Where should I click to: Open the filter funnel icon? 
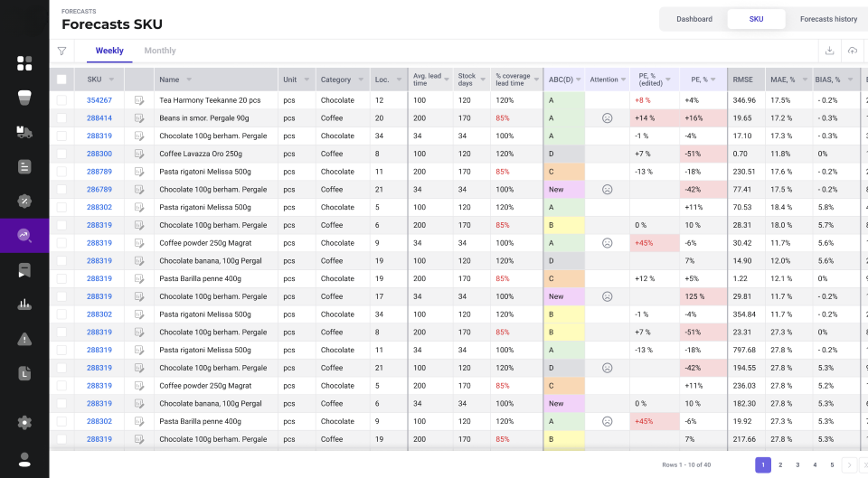pyautogui.click(x=62, y=51)
